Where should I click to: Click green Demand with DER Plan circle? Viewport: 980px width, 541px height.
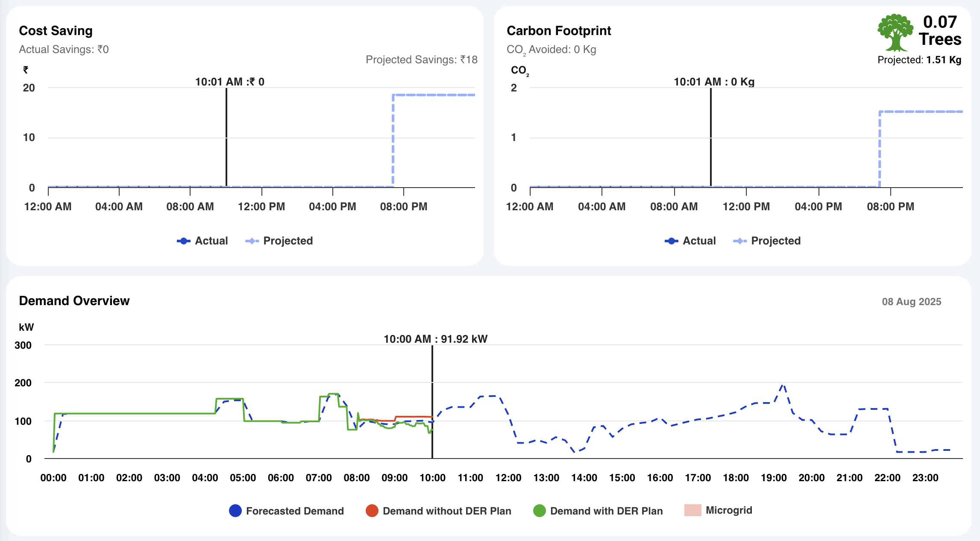click(x=540, y=511)
